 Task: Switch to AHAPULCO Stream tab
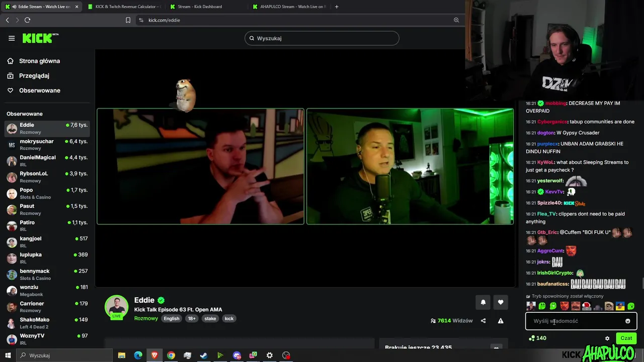[x=289, y=7]
